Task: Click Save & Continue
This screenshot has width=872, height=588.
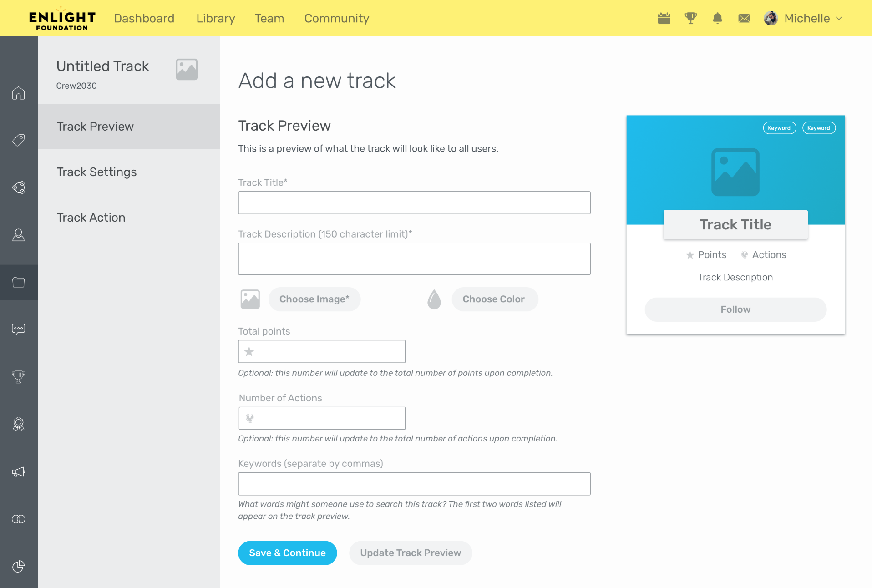Action: [x=288, y=553]
